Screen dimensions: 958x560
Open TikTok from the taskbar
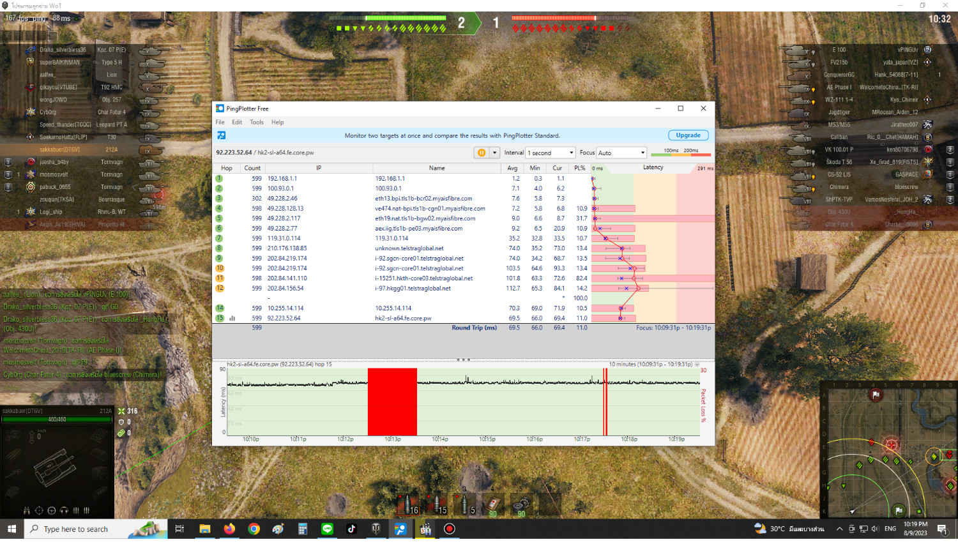[x=351, y=529]
